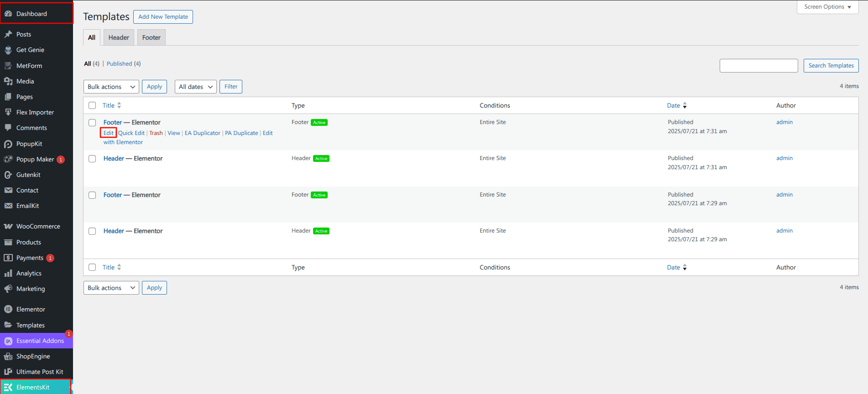Select first Footer template row checkbox
The width and height of the screenshot is (868, 394).
click(92, 123)
